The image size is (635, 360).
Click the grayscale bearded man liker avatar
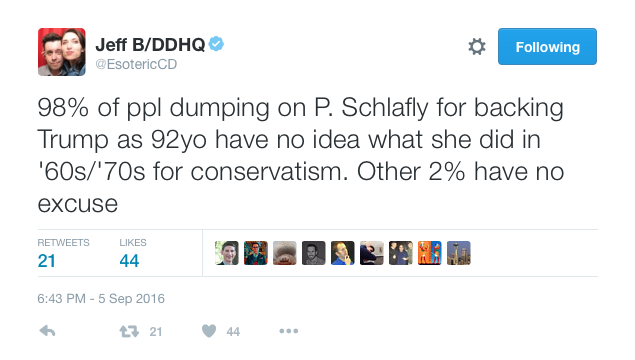(x=314, y=253)
